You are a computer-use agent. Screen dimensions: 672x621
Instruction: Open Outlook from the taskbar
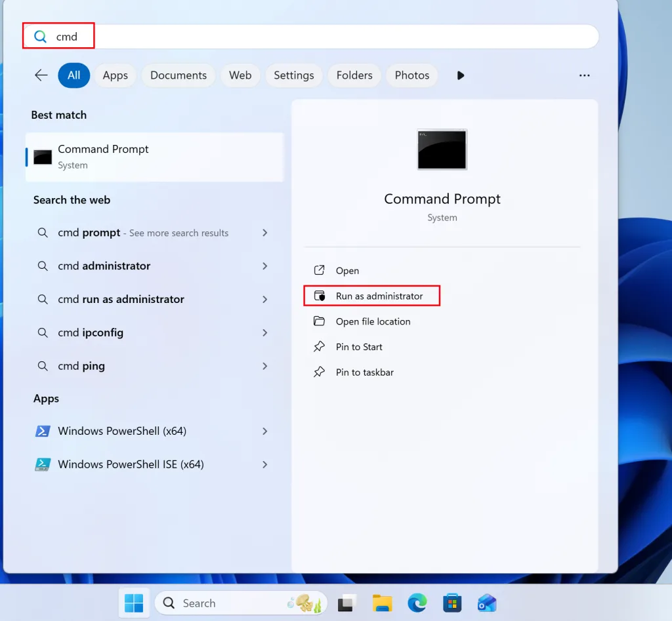(487, 603)
